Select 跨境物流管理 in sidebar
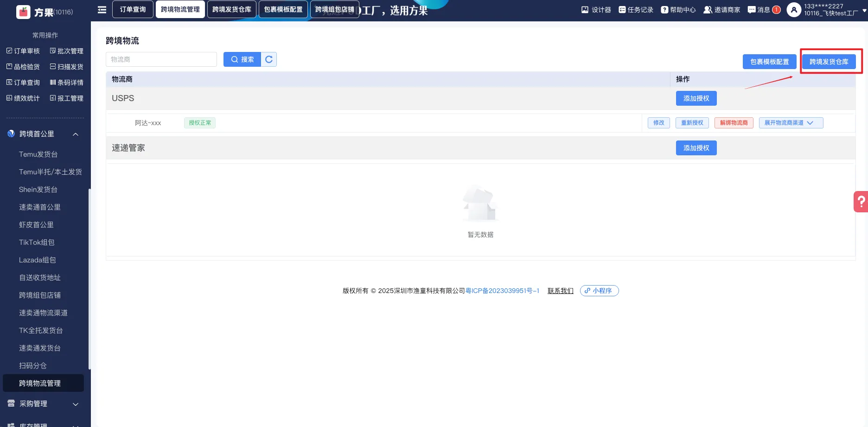This screenshot has width=868, height=427. [43, 383]
